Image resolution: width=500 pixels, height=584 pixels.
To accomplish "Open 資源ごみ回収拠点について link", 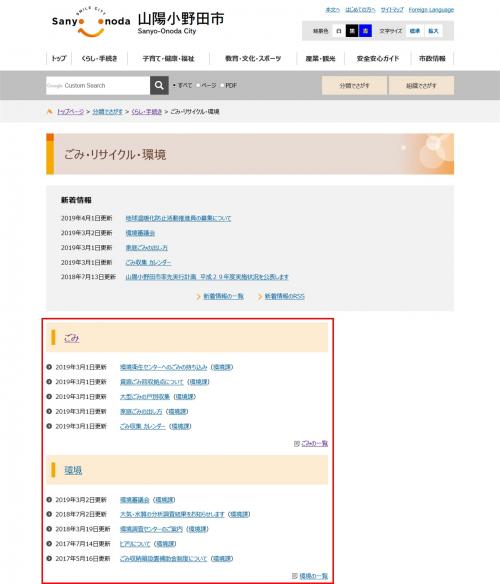I will pyautogui.click(x=152, y=382).
